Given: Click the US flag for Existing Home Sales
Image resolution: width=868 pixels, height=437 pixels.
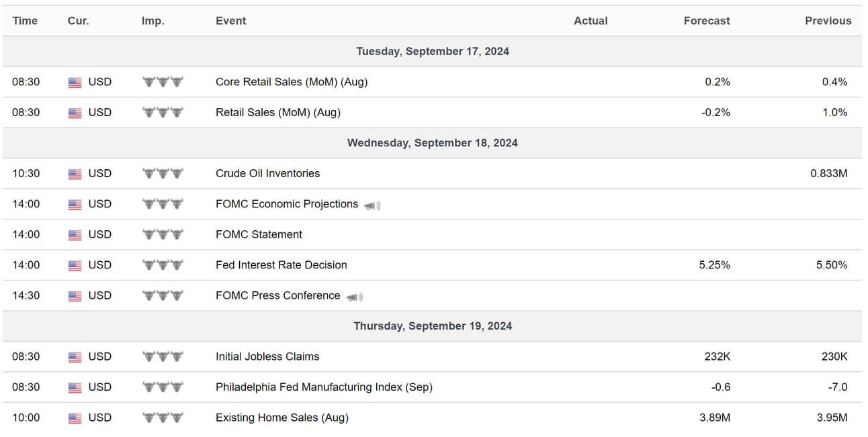Looking at the screenshot, I should (x=75, y=418).
